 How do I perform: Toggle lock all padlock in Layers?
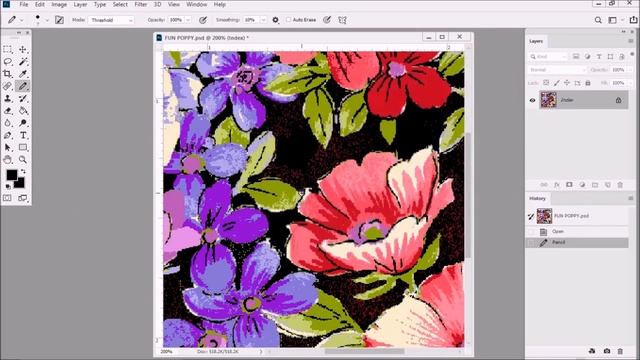(588, 83)
